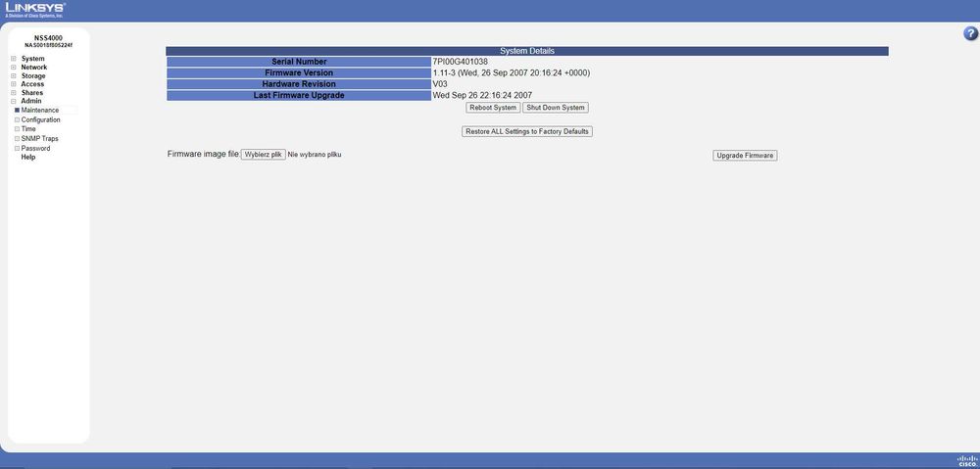The height and width of the screenshot is (469, 980).
Task: Expand the Access tree node
Action: point(13,84)
